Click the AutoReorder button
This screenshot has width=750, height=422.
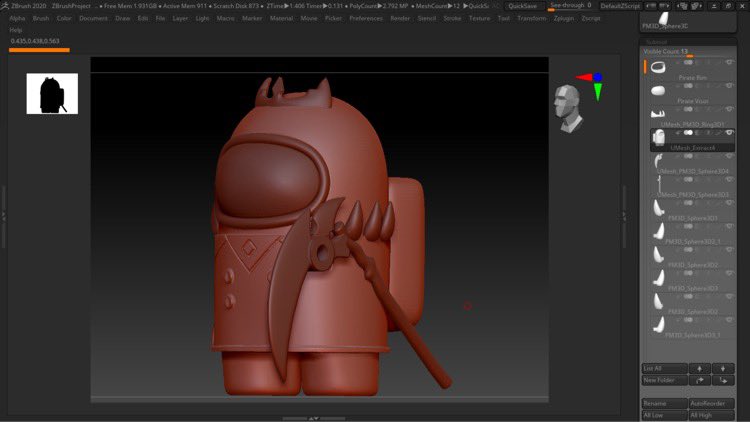711,403
